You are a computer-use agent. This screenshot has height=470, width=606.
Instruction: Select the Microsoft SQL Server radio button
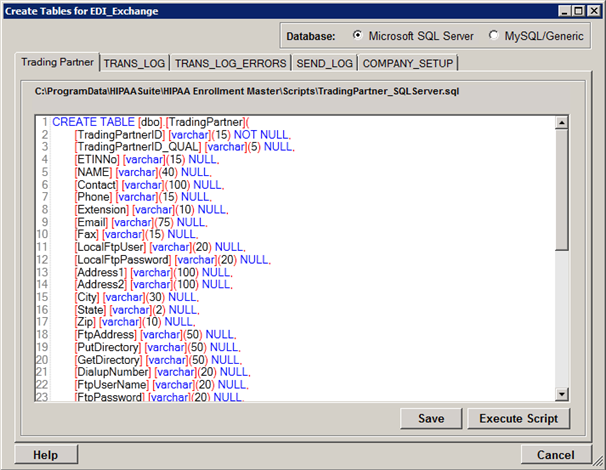359,36
